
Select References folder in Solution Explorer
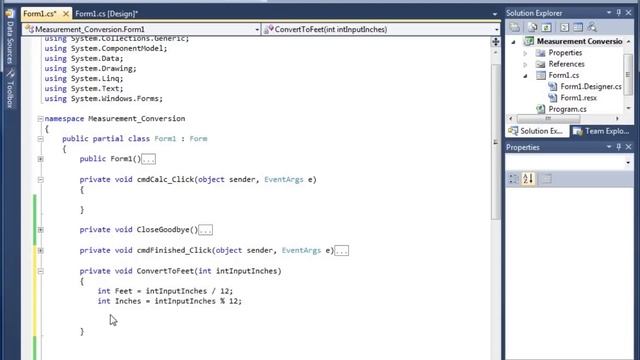pos(566,64)
